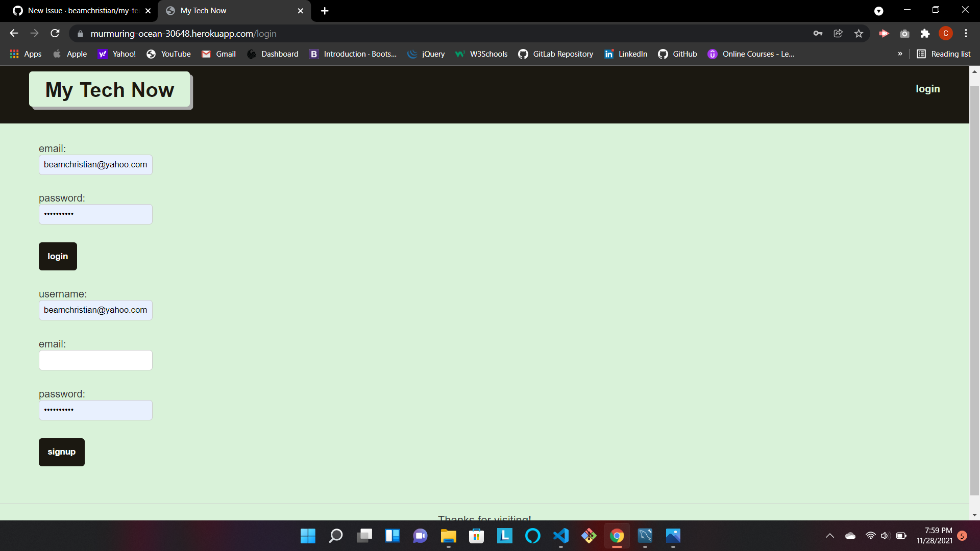Click the camera extension icon
Screen dimensions: 980x551
point(904,34)
